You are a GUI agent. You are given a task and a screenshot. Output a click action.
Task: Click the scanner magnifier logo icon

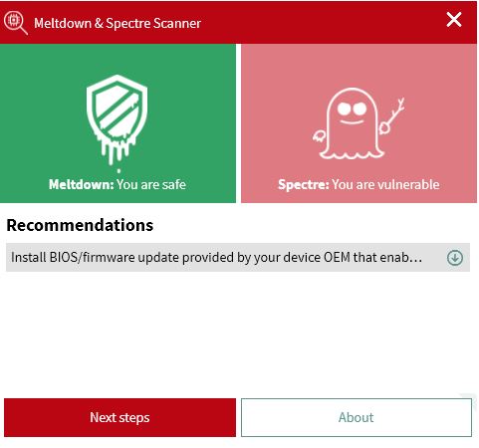(15, 23)
